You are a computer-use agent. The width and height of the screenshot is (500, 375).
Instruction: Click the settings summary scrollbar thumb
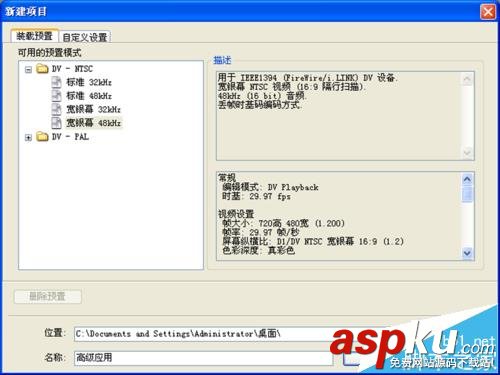click(467, 194)
